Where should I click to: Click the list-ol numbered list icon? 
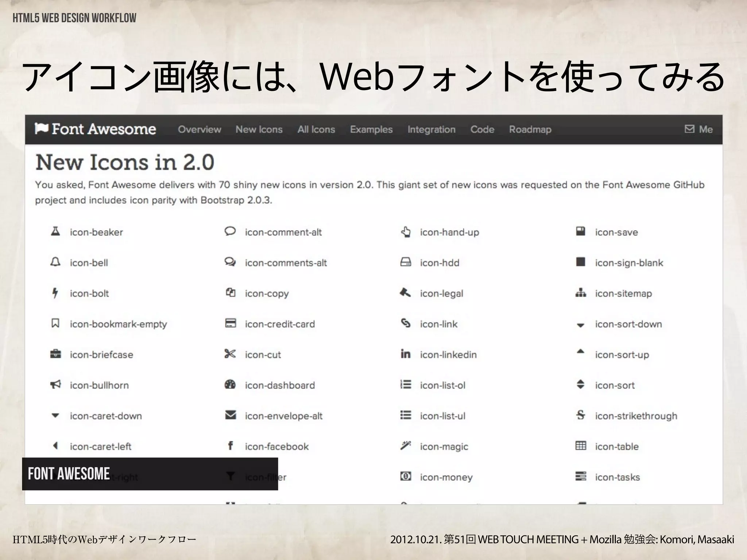point(406,384)
